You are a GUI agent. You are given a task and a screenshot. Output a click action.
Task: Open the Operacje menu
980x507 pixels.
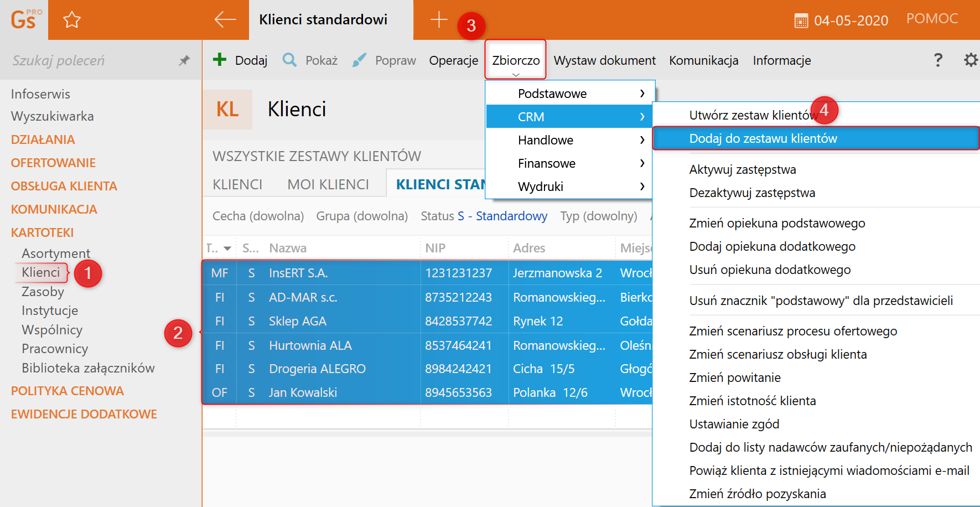[x=454, y=60]
